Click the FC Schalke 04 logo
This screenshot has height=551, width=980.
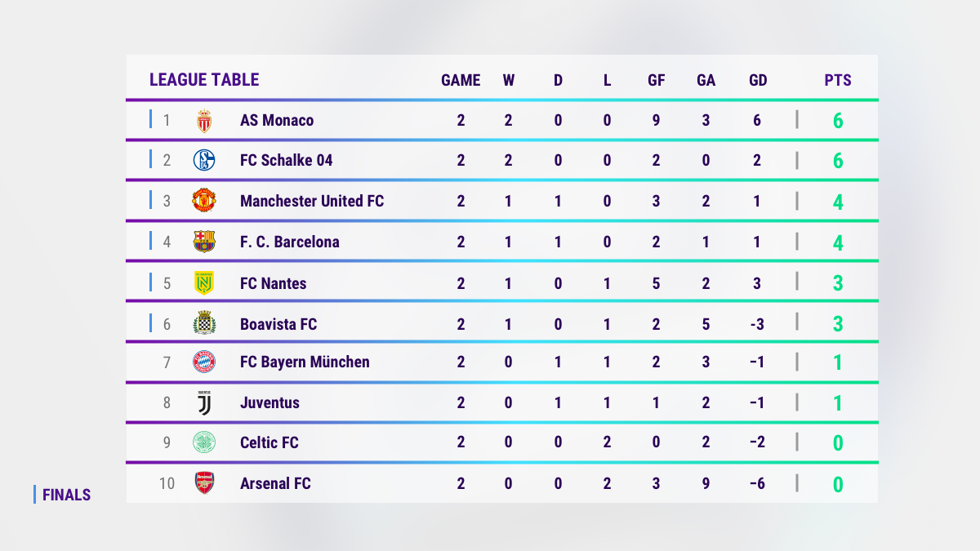204,160
